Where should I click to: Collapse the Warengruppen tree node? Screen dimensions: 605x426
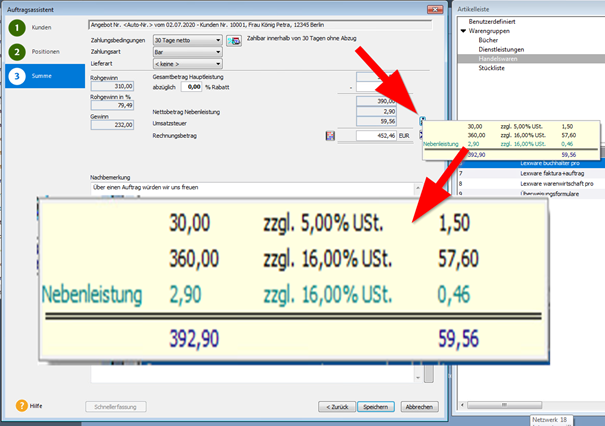point(463,32)
